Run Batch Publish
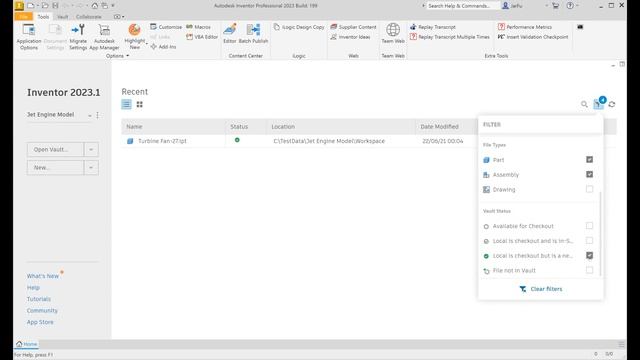The width and height of the screenshot is (640, 360). 253,33
